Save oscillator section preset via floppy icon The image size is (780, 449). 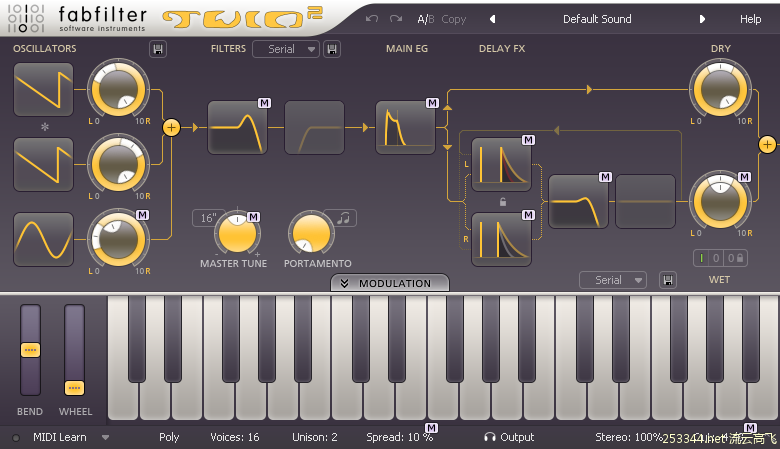158,49
